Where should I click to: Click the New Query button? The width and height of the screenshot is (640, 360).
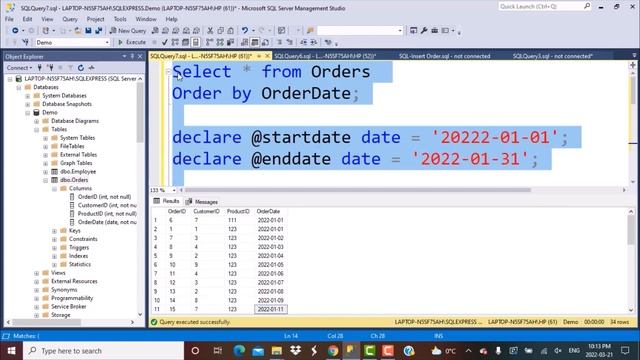[128, 31]
